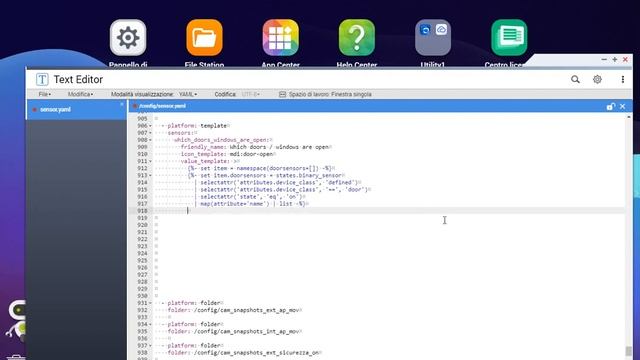This screenshot has height=360, width=640.
Task: Close the sensor.yaml tab in sidebar
Action: [122, 104]
